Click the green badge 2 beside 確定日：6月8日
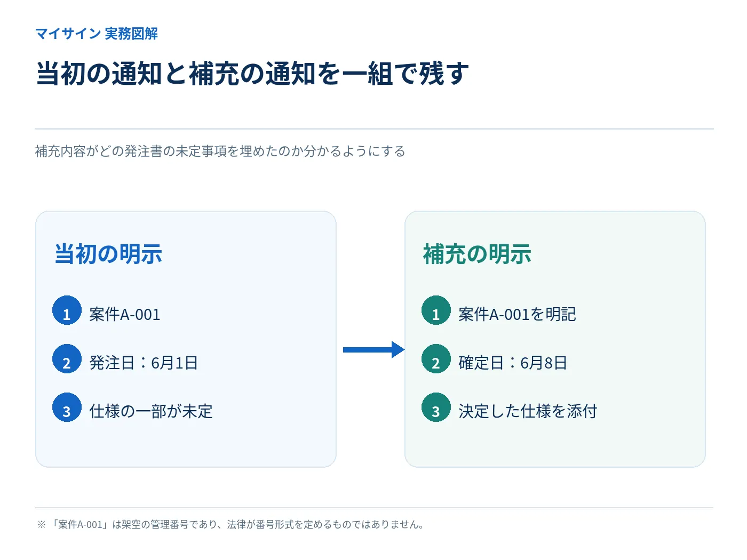 coord(436,359)
